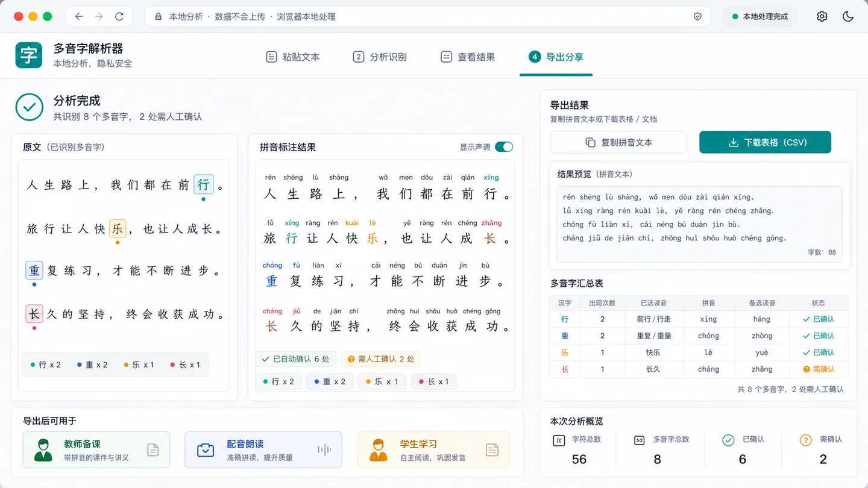Click the 本地处理完成 status pill
The image size is (868, 488).
pyautogui.click(x=760, y=17)
